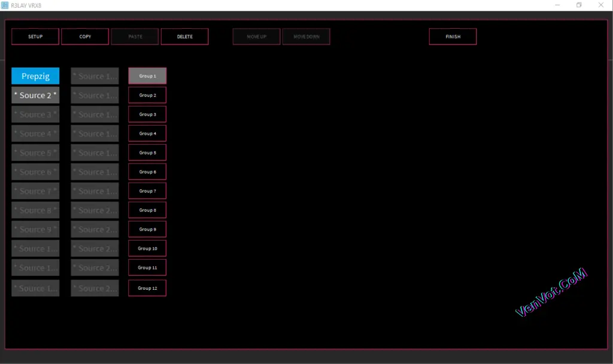Image resolution: width=613 pixels, height=364 pixels.
Task: Select Source 1... in Group 11's row
Action: click(35, 268)
